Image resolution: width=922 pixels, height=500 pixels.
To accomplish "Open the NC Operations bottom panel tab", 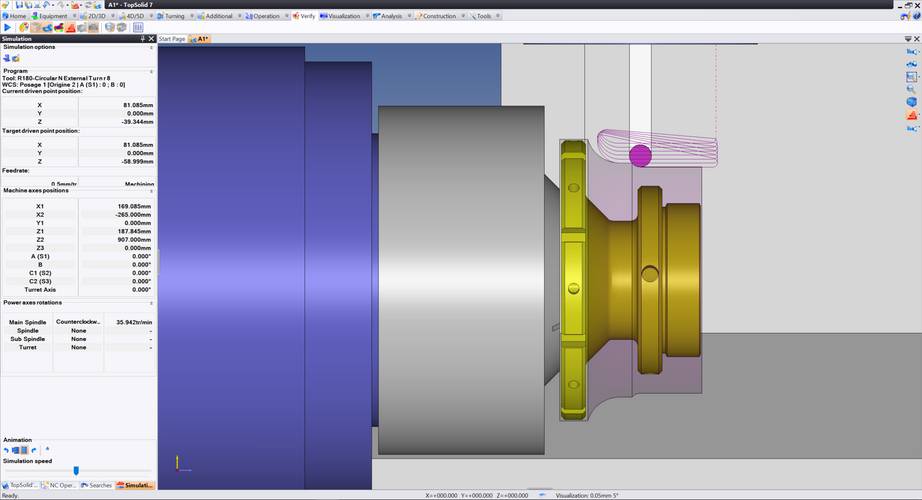I will (61, 485).
